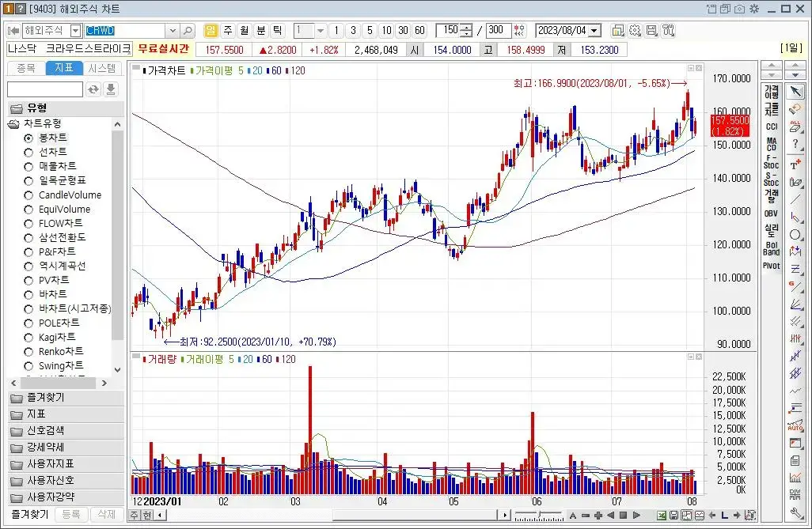Viewport: 812px width, 529px height.
Task: Click the Excel export icon in bottom bar
Action: tap(662, 515)
